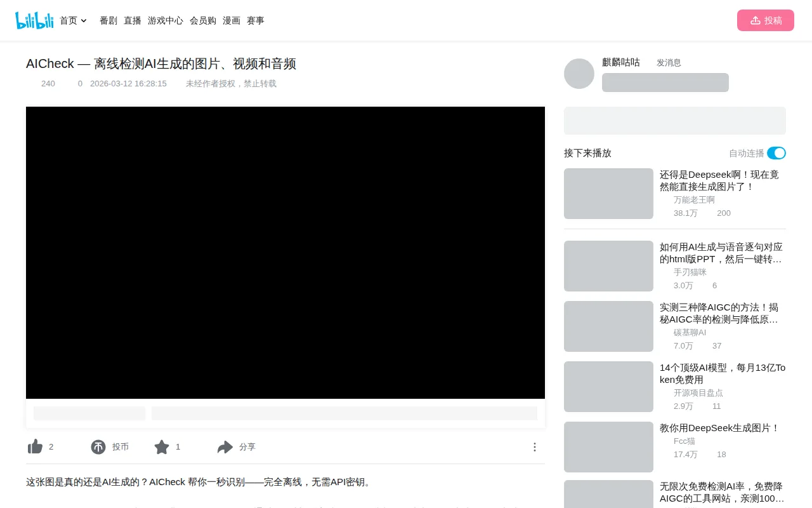Open video 如何用AI生成与语音逐句对应 title
The width and height of the screenshot is (812, 508).
pos(721,253)
